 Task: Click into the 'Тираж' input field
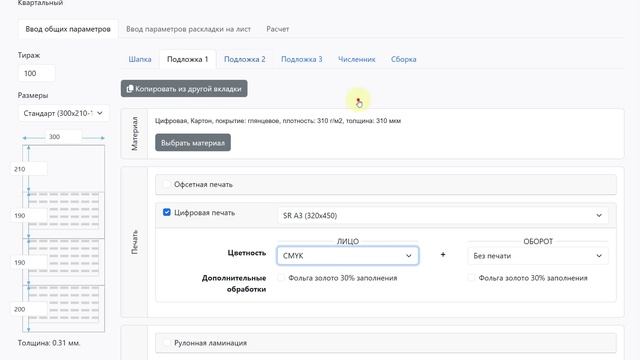click(36, 73)
